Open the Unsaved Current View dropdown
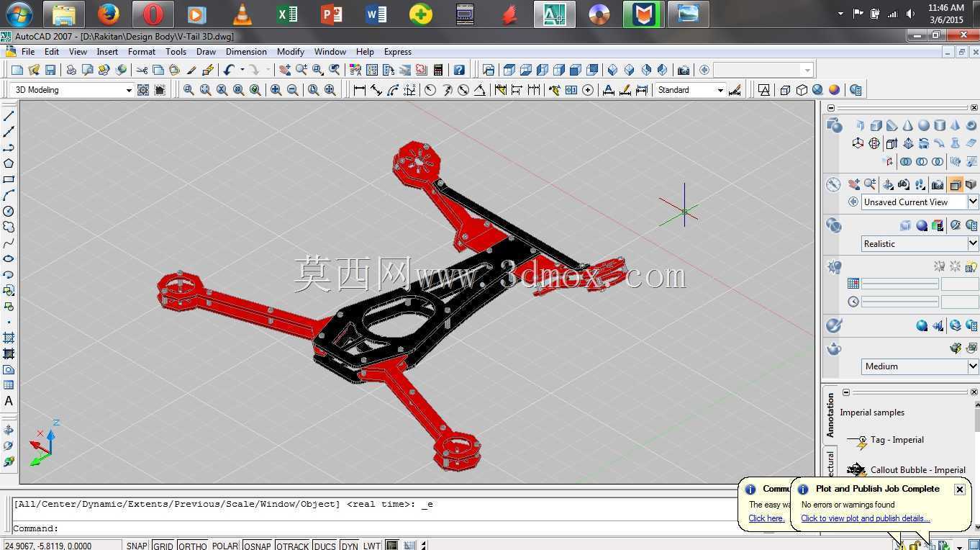The width and height of the screenshot is (980, 550). 972,202
